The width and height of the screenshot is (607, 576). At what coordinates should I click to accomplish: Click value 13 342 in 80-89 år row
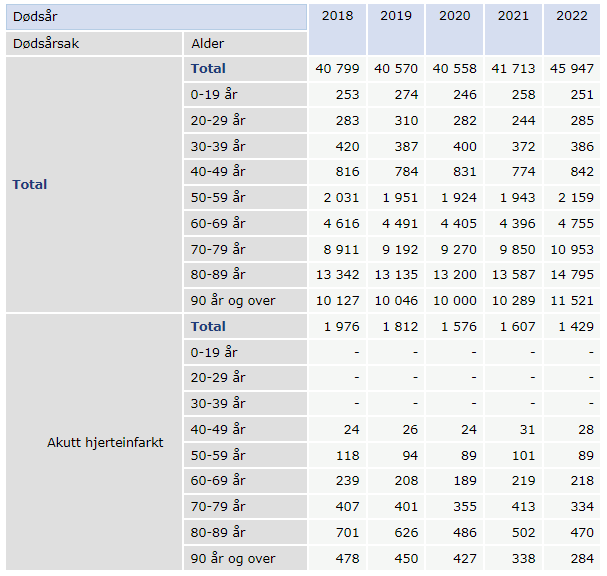click(x=337, y=274)
